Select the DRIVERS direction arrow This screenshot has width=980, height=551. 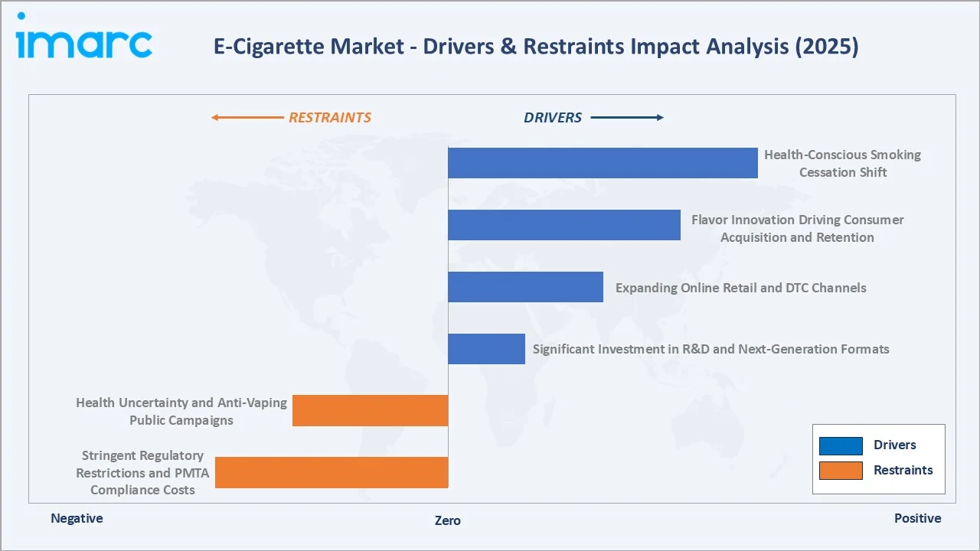[x=628, y=117]
